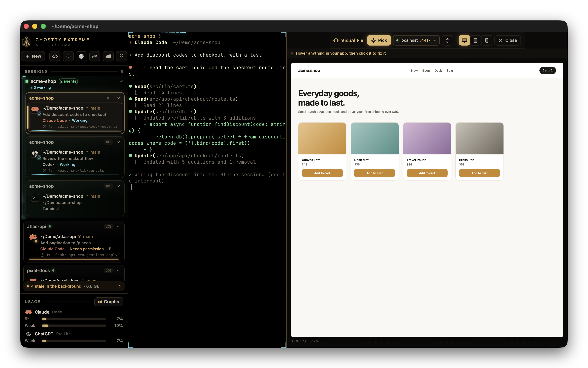
Task: Close the Visual Fix panel
Action: pos(508,40)
